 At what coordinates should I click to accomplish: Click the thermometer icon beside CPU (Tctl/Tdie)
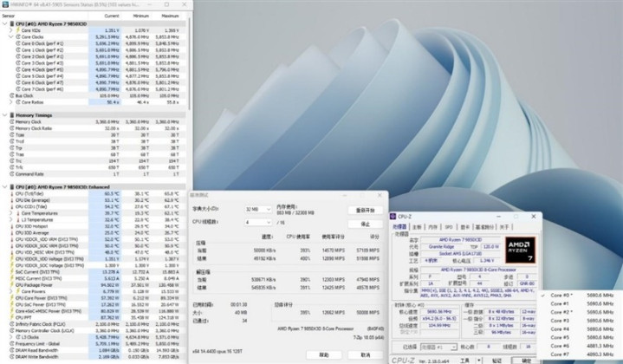pos(12,193)
